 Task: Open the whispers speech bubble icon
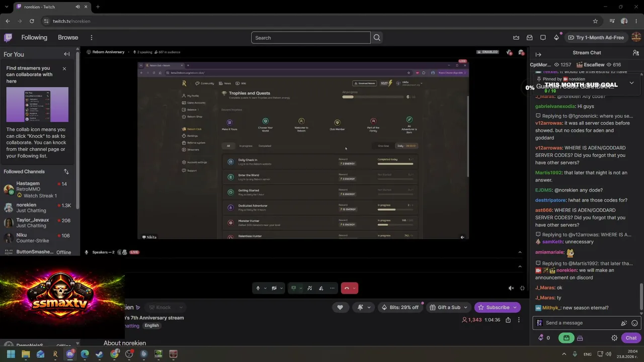543,38
